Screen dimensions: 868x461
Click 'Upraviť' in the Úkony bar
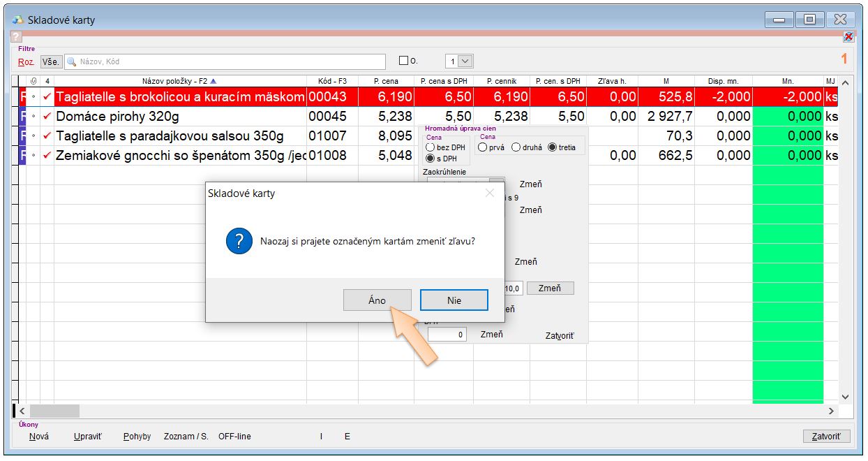pyautogui.click(x=88, y=437)
